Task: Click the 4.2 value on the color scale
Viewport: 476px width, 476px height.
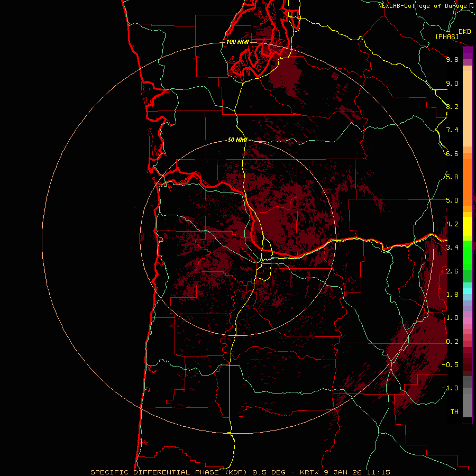Action: coord(452,224)
